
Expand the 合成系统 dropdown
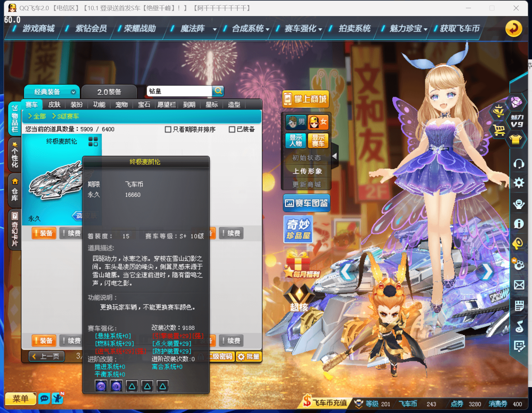click(267, 29)
